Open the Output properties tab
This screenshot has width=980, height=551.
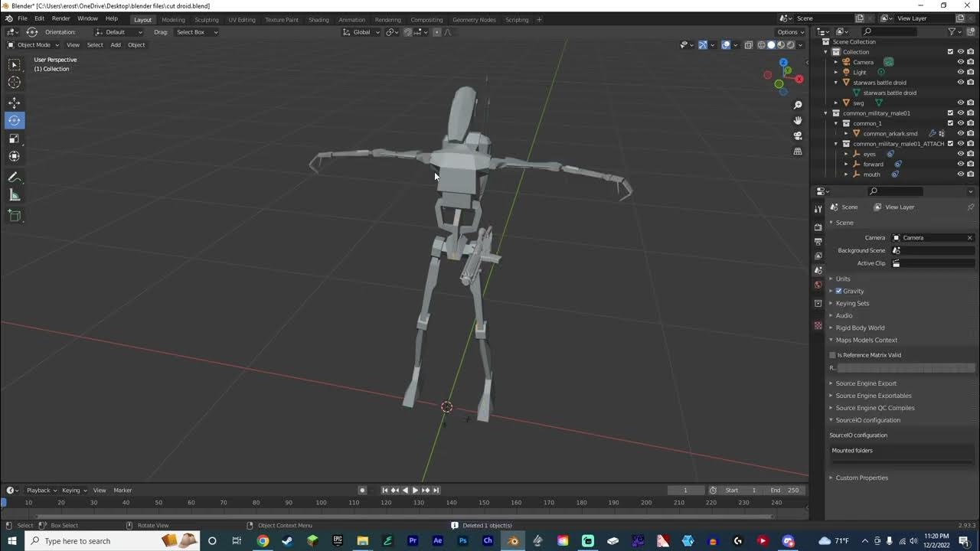coord(818,242)
